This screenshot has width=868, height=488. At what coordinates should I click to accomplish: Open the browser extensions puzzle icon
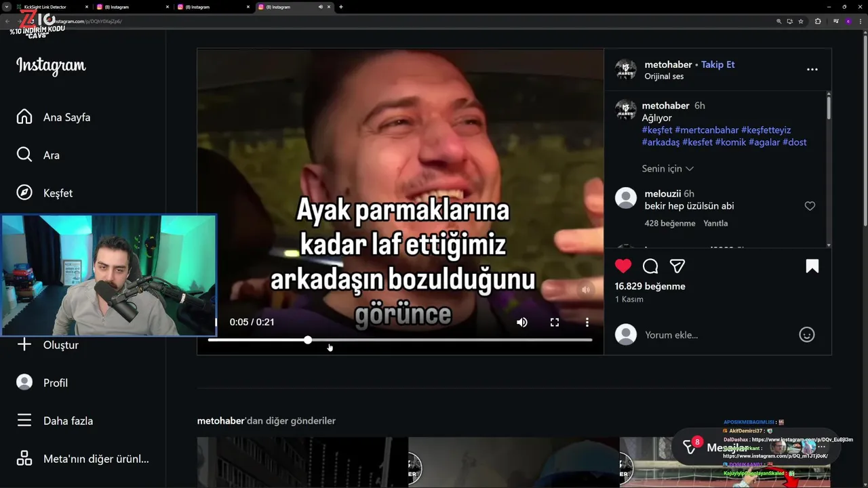818,22
